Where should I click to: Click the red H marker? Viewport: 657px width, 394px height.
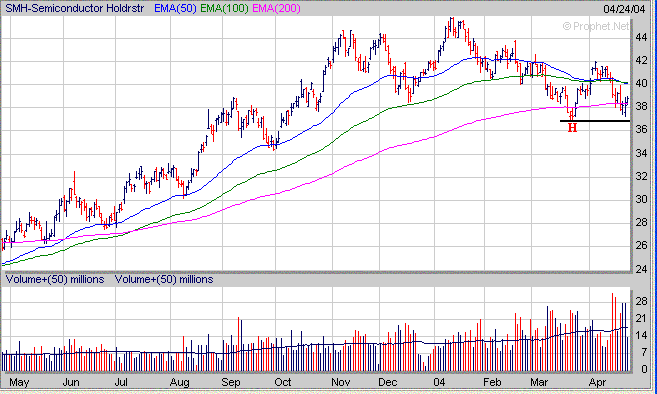click(x=572, y=128)
